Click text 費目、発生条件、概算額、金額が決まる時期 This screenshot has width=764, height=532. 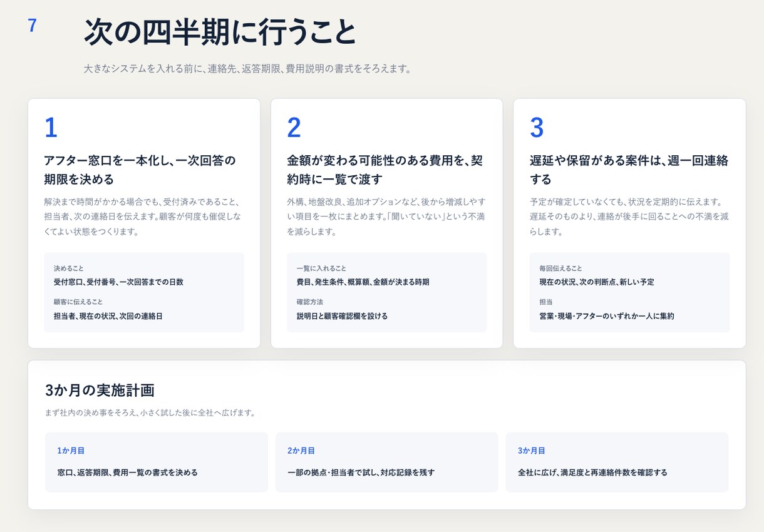point(363,282)
